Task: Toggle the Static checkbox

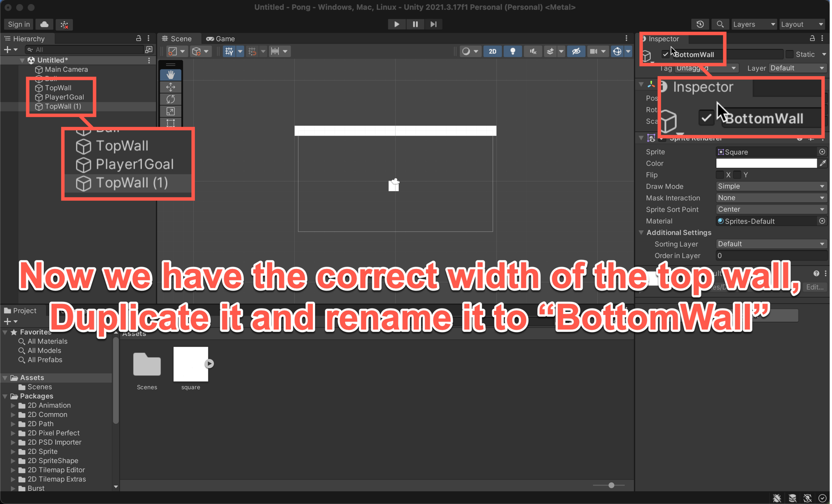Action: (x=789, y=54)
